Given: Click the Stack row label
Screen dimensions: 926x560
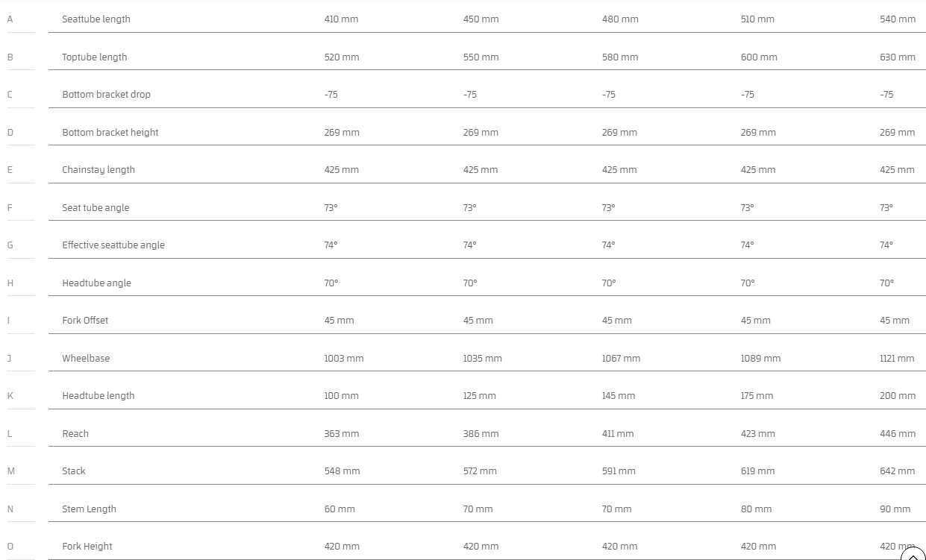Looking at the screenshot, I should [74, 471].
